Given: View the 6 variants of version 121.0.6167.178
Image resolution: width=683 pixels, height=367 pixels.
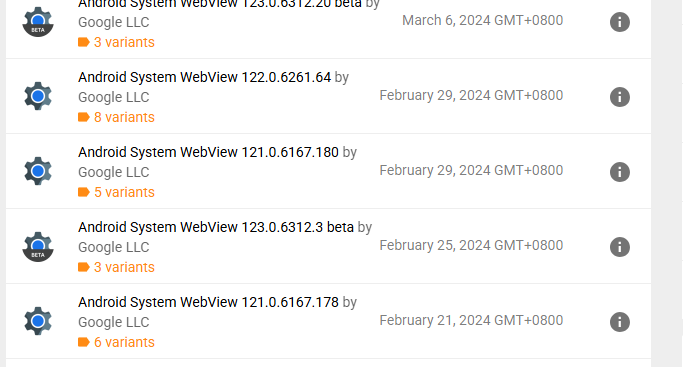Looking at the screenshot, I should [116, 342].
